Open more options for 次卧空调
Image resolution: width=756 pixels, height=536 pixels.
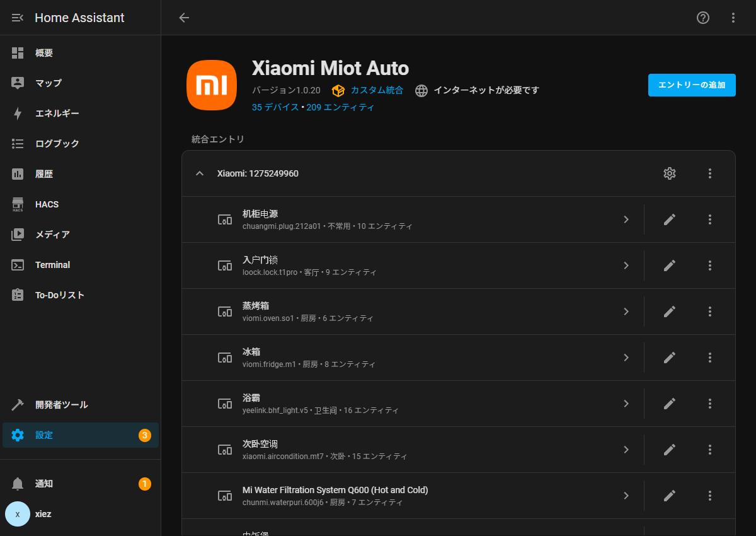click(x=710, y=450)
